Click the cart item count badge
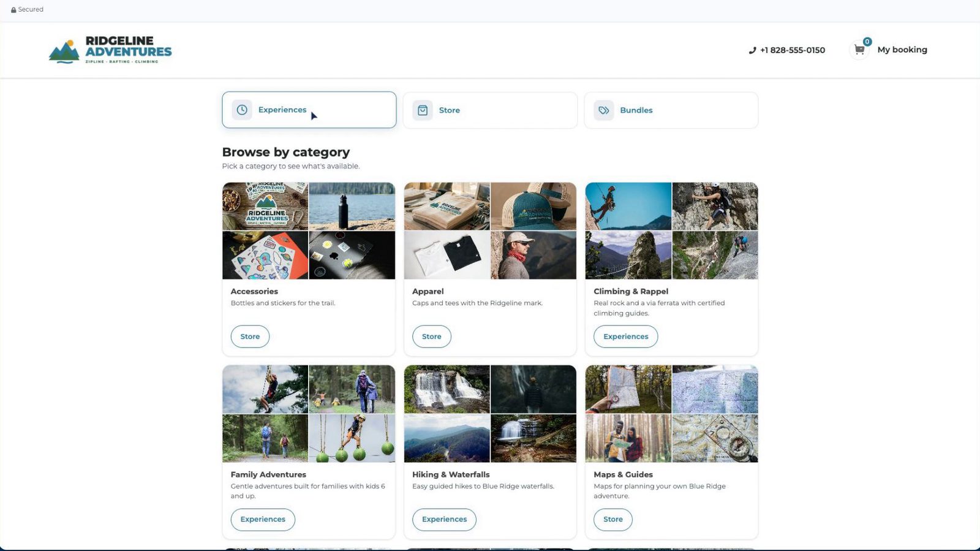 pos(867,42)
